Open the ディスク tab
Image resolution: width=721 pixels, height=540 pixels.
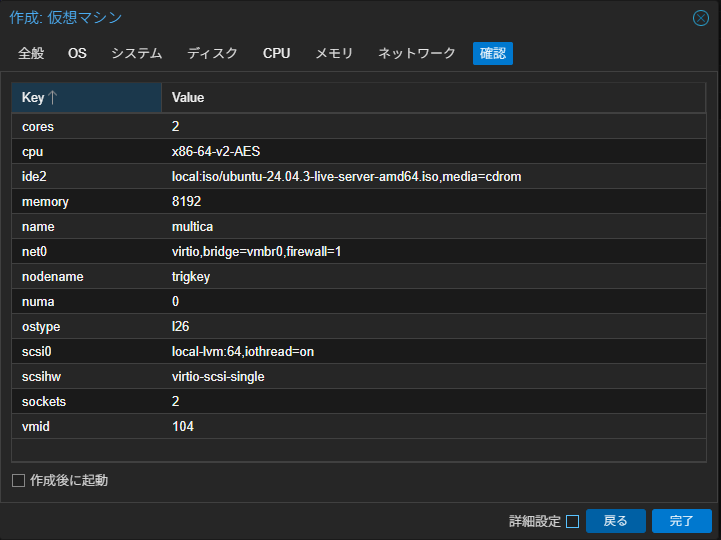(x=212, y=53)
